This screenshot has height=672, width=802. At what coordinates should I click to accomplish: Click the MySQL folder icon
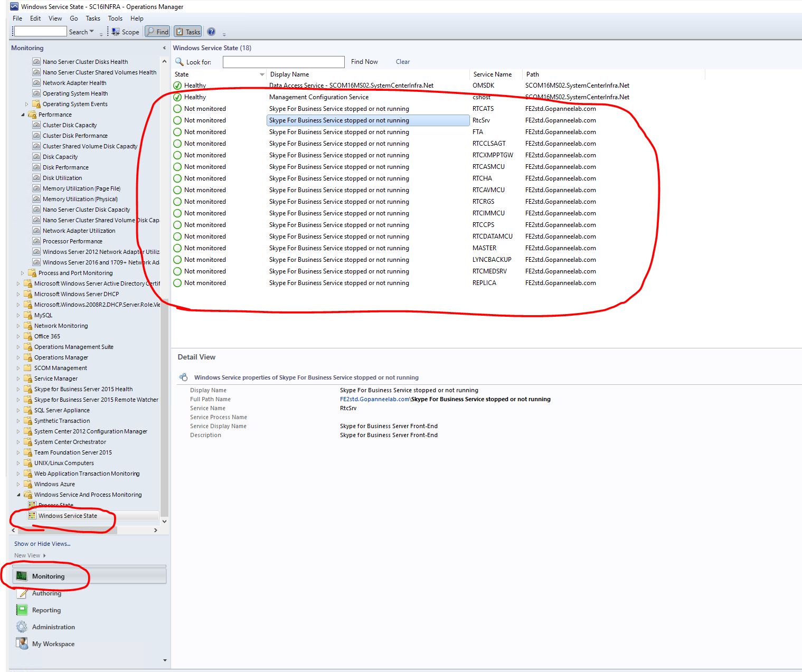click(28, 315)
